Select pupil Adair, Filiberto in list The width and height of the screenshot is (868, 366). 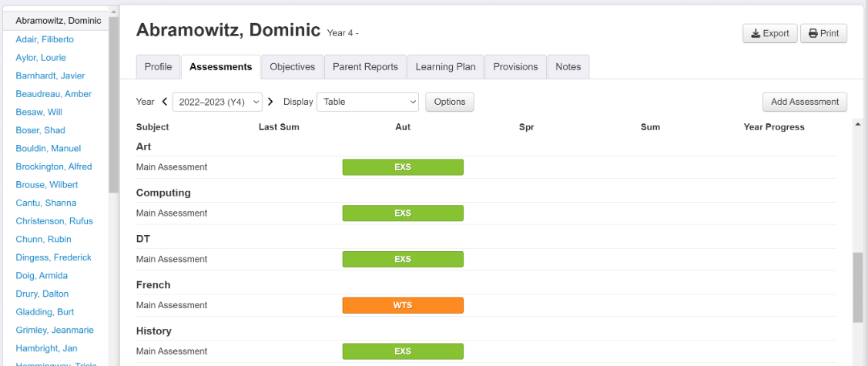point(45,39)
